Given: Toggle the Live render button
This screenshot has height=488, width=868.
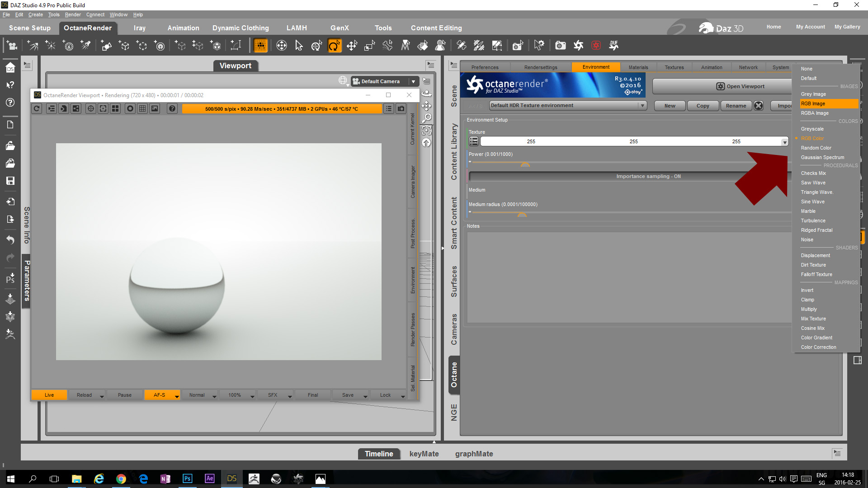Looking at the screenshot, I should (49, 395).
